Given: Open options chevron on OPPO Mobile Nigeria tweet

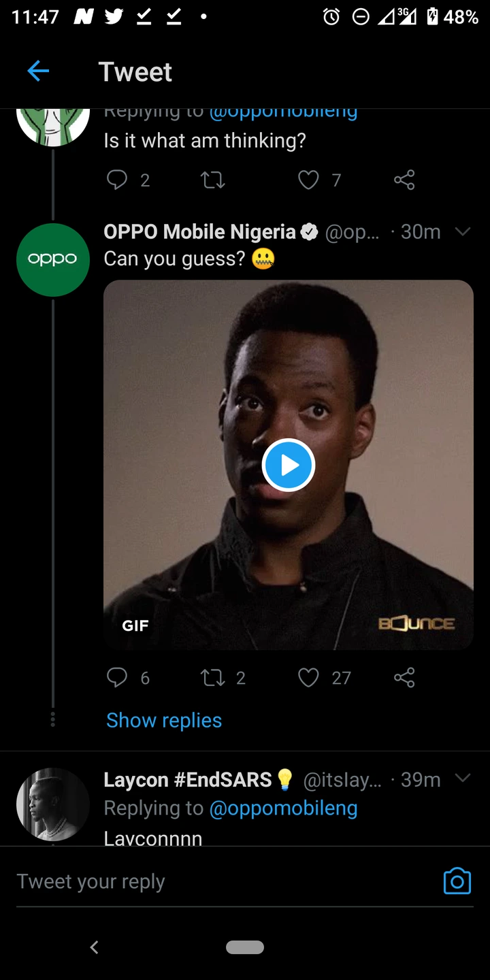Looking at the screenshot, I should click(463, 231).
